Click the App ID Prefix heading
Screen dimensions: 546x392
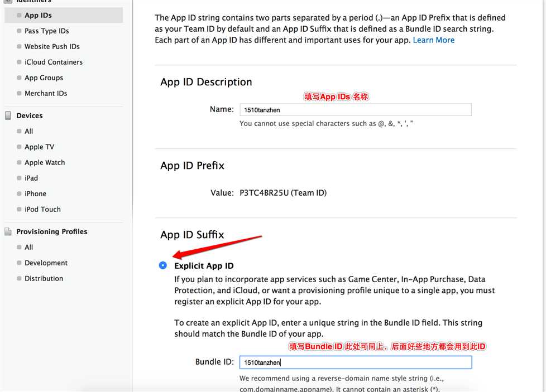pos(192,166)
